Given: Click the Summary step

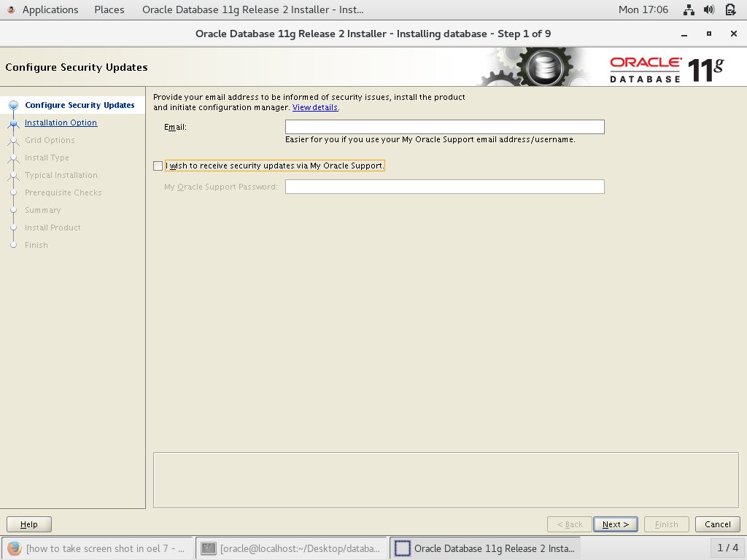Looking at the screenshot, I should [x=43, y=211].
